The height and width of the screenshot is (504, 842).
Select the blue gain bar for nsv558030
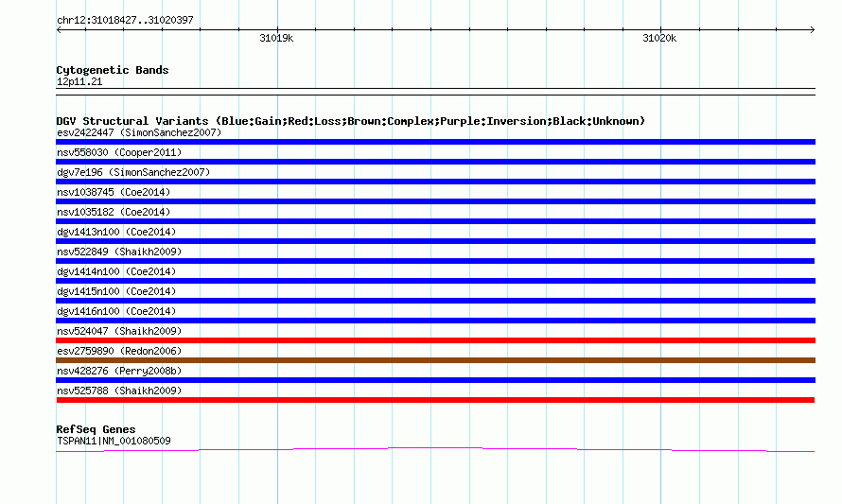[435, 162]
